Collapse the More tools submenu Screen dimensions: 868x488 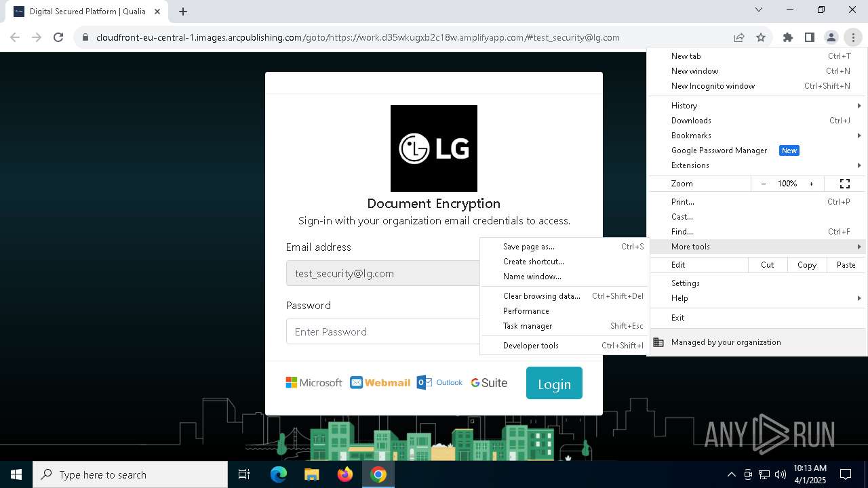757,247
